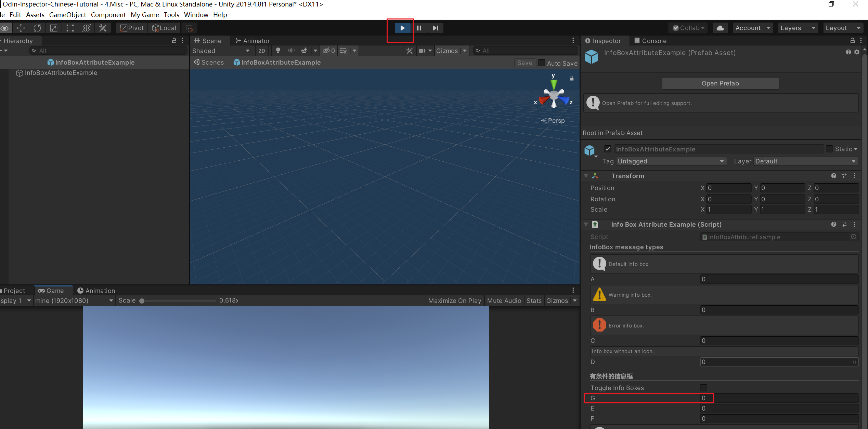Open the GameObject menu
Viewport: 868px width, 429px height.
coord(67,15)
